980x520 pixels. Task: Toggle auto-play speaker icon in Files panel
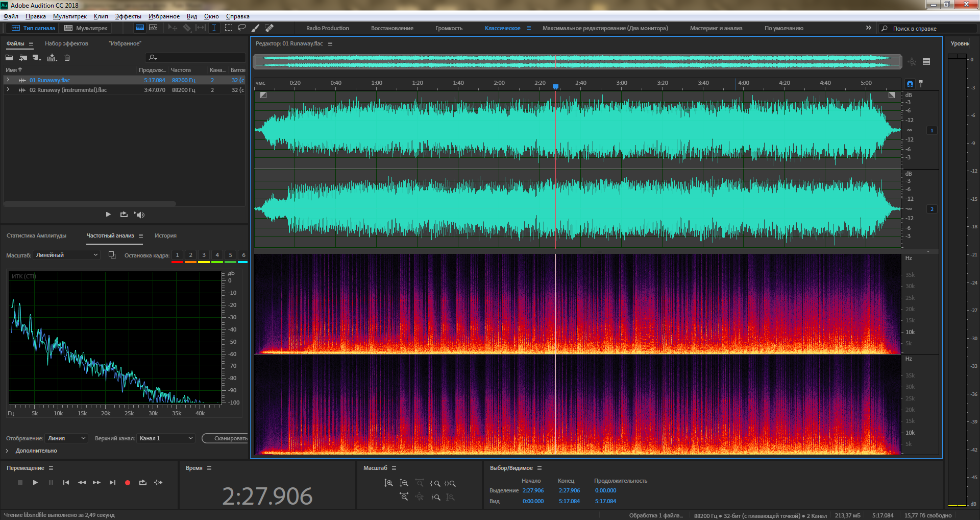139,215
